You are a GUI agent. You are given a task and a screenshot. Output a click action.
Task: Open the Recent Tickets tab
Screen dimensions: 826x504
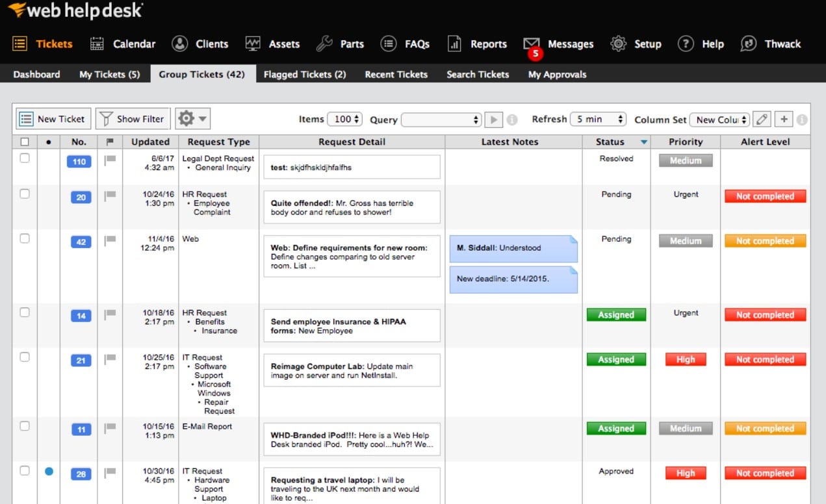click(396, 74)
